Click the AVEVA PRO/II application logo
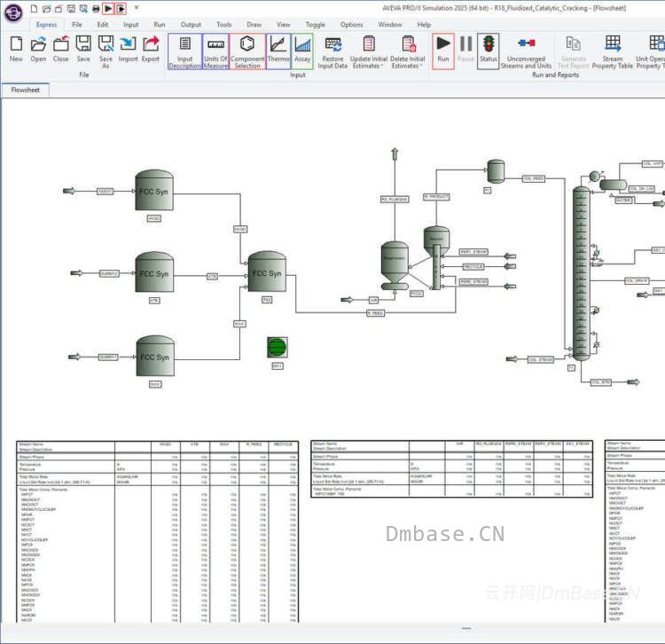This screenshot has width=665, height=644. coord(13,12)
